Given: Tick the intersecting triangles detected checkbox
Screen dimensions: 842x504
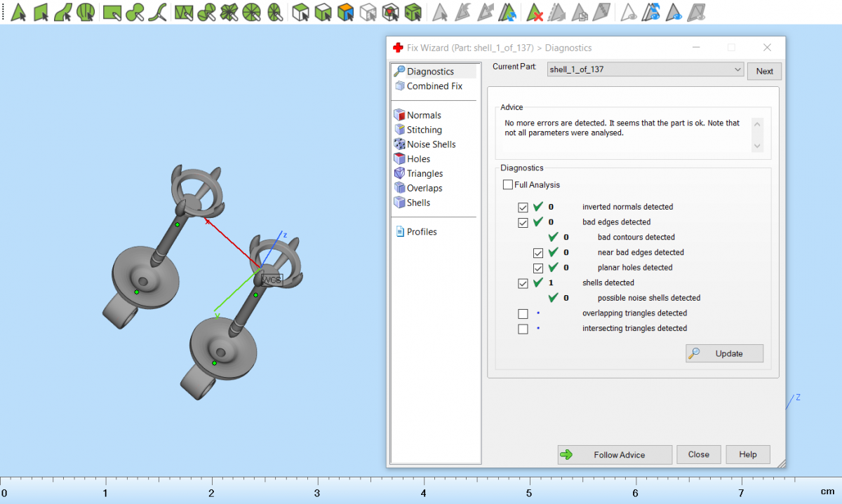Looking at the screenshot, I should (523, 329).
